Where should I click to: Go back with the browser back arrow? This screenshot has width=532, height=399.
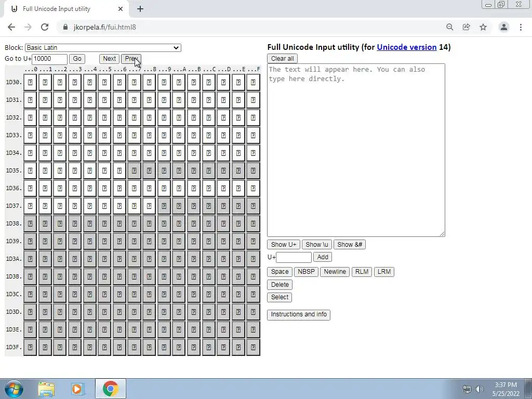(11, 27)
